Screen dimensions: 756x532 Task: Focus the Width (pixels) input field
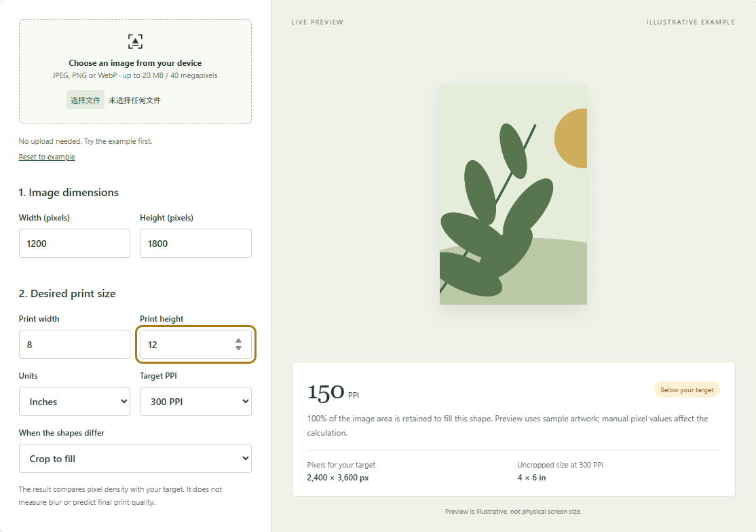pyautogui.click(x=75, y=244)
